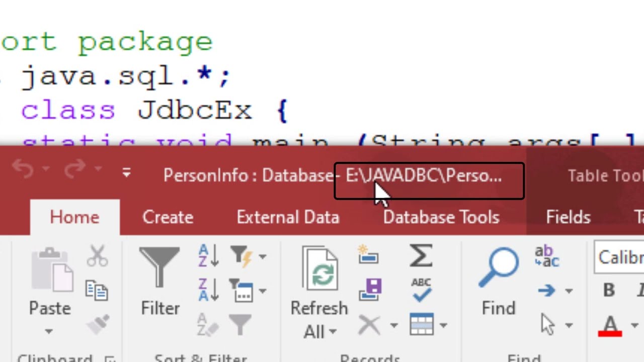Expand Refresh All dropdown arrow
Screen dimensions: 644x362
(333, 332)
